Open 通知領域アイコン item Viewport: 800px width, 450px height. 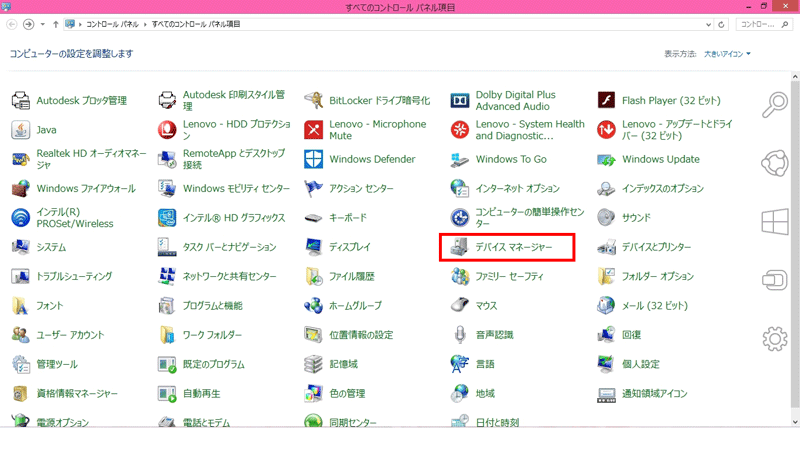coord(642,393)
